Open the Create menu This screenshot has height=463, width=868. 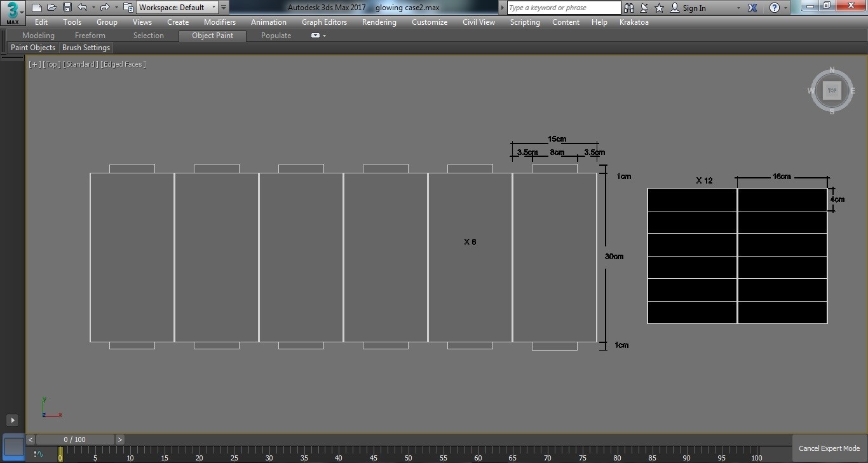(x=178, y=22)
